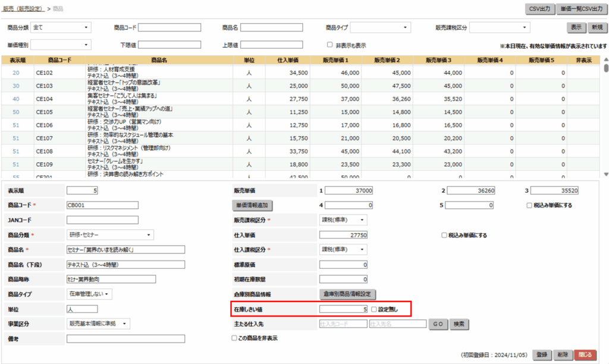
Task: Click the 新規 button
Action: pyautogui.click(x=597, y=27)
